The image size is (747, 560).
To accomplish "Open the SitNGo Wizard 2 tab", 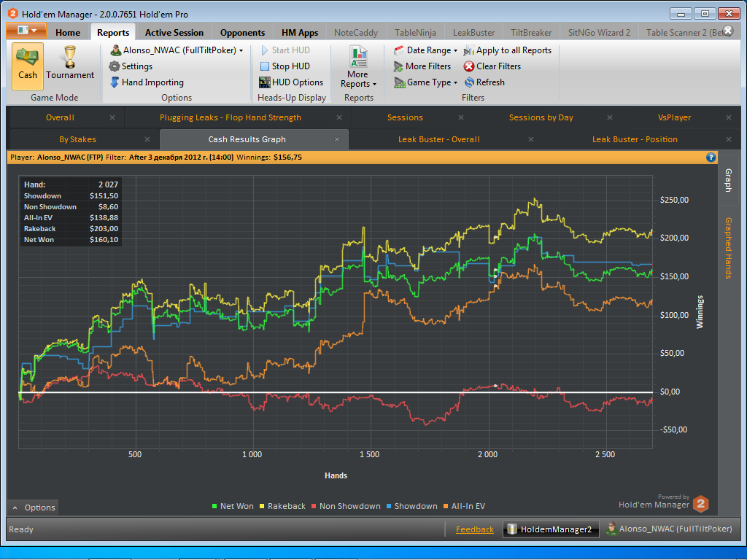I will click(x=599, y=32).
